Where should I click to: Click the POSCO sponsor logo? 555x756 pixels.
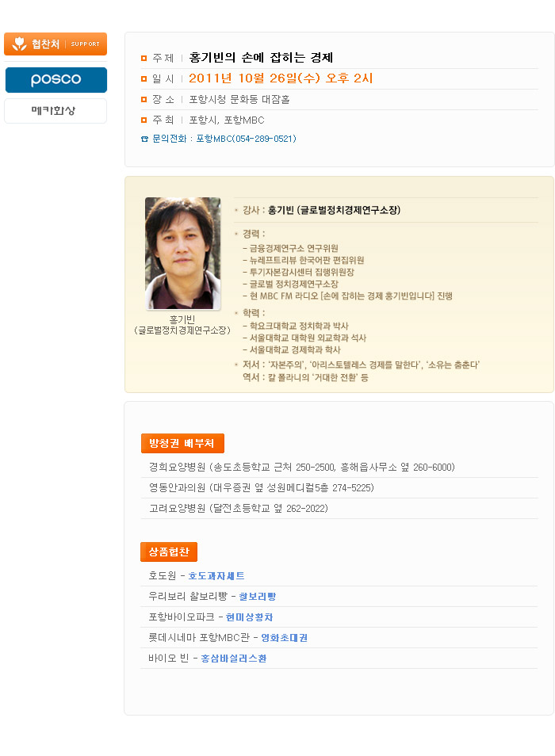click(x=56, y=79)
